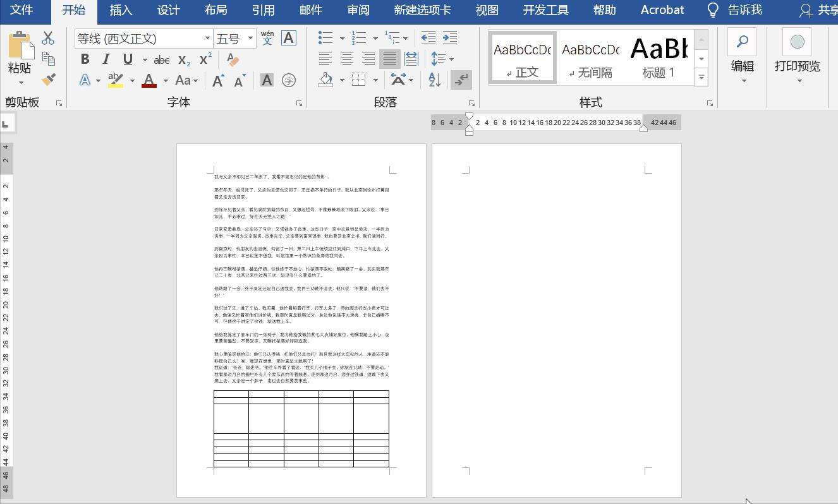Open the 编辑 editing menu

[743, 57]
